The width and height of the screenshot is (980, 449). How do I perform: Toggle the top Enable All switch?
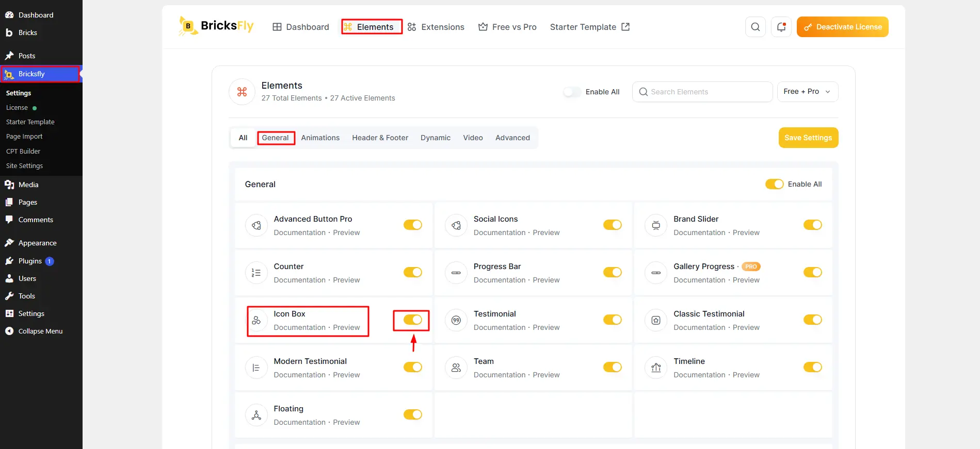[572, 92]
